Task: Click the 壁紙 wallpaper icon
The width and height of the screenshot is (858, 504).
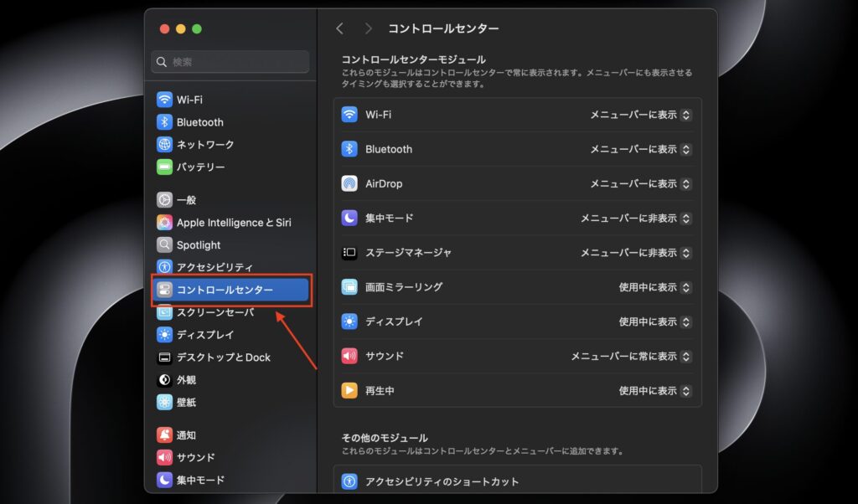Action: (x=164, y=403)
